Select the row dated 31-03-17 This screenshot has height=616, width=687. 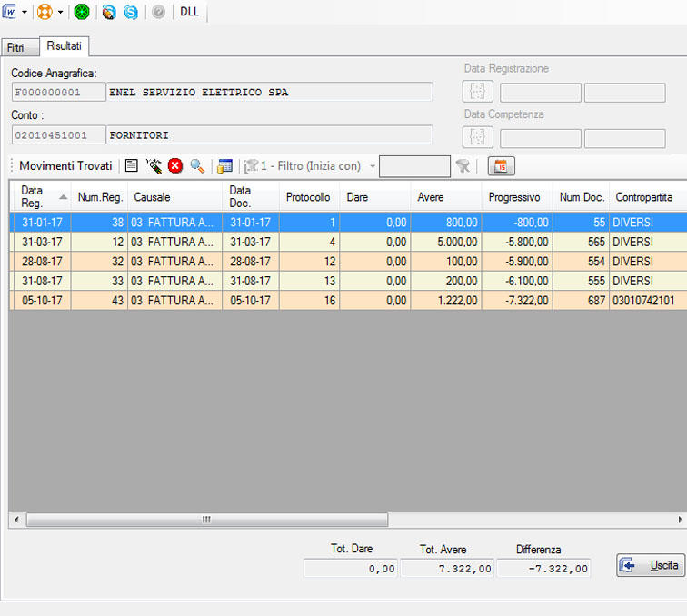coord(348,242)
